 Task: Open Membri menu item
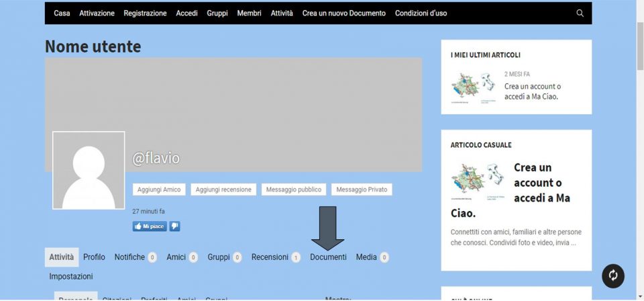click(249, 13)
